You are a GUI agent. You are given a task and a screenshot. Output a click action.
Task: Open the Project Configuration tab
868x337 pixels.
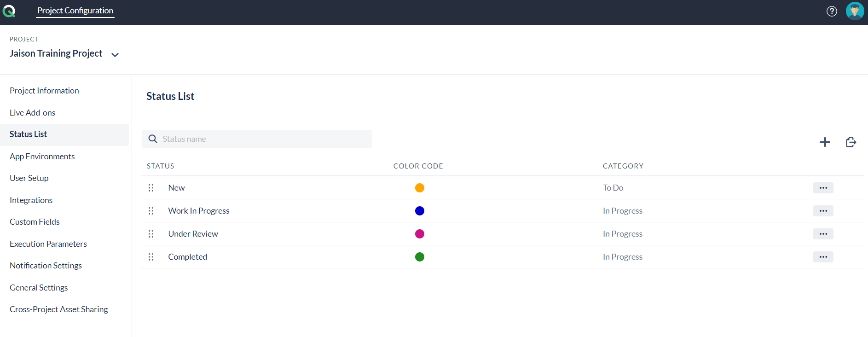pyautogui.click(x=75, y=11)
